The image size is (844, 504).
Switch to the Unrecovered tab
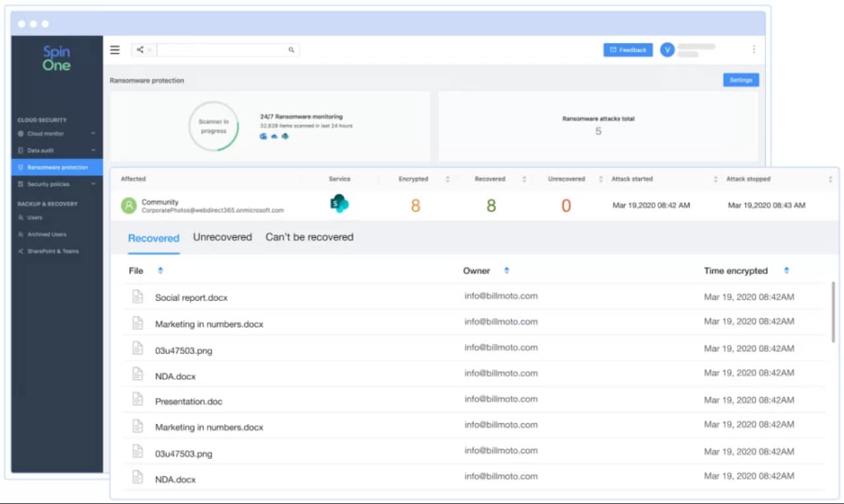pyautogui.click(x=222, y=237)
